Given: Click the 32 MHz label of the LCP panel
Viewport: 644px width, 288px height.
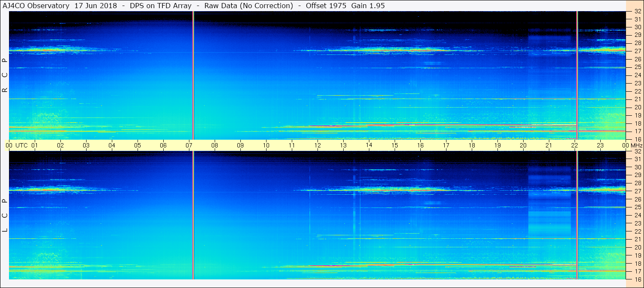Looking at the screenshot, I should tap(638, 151).
